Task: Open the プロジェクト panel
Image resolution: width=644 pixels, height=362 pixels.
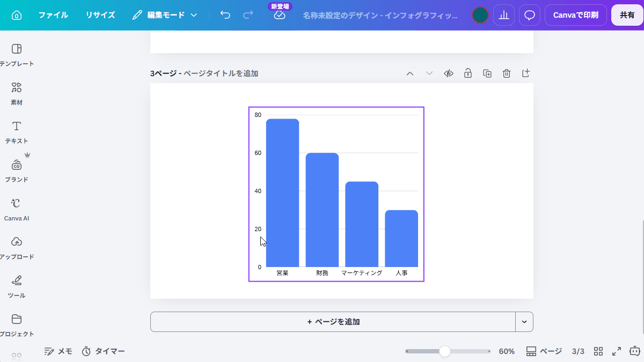Action: pos(17,326)
